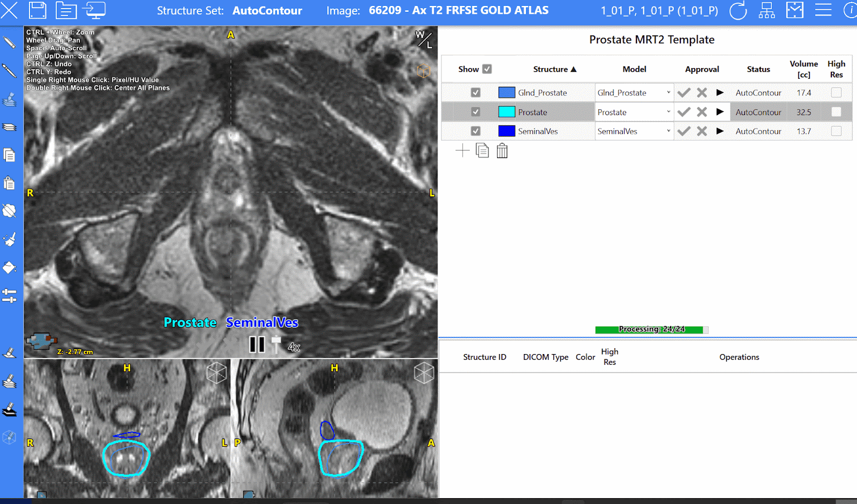Click the 3D cube icon in sagittal view
857x504 pixels.
click(x=424, y=373)
